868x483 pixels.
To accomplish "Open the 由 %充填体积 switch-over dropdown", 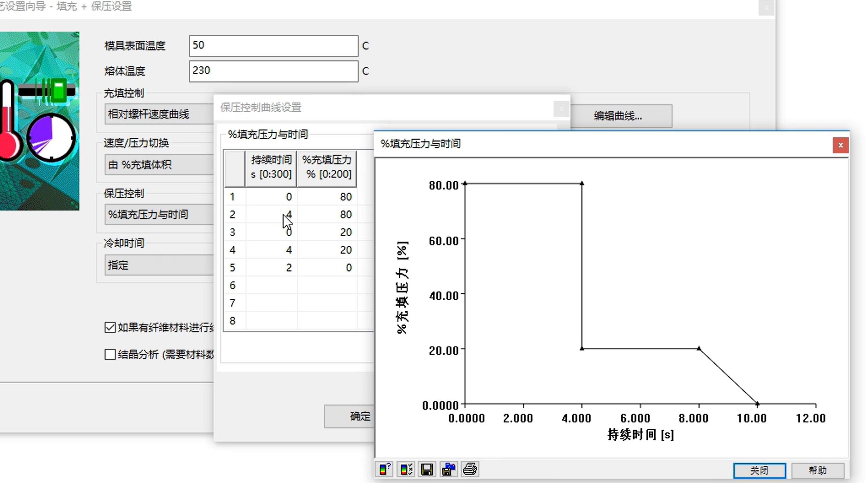I will pyautogui.click(x=159, y=165).
